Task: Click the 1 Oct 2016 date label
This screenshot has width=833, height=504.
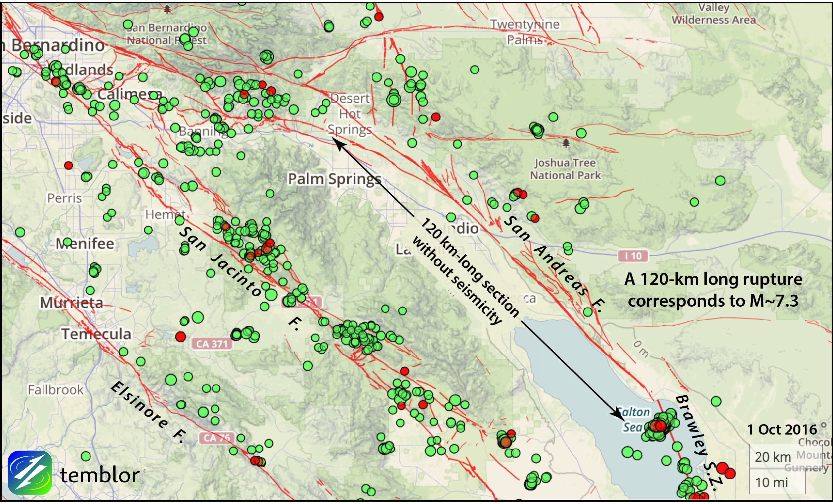Action: pyautogui.click(x=782, y=430)
